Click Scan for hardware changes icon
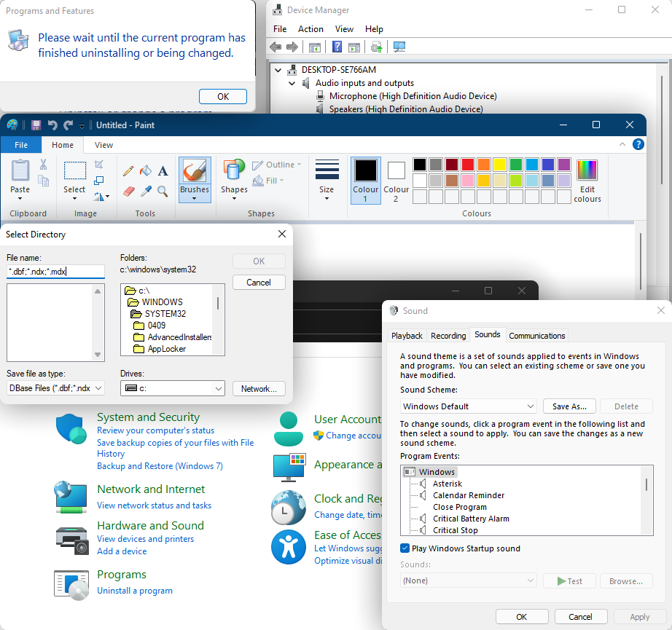672x630 pixels. (399, 47)
